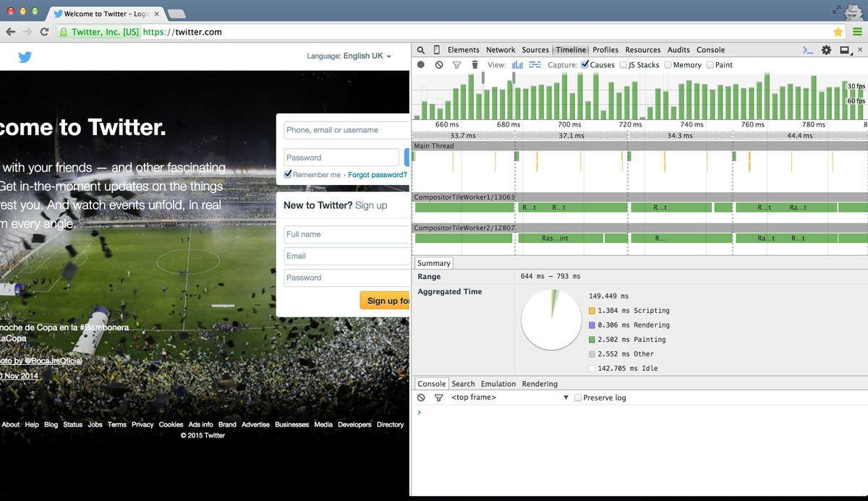Focus the Phone, email or username field
The image size is (868, 501).
point(347,130)
